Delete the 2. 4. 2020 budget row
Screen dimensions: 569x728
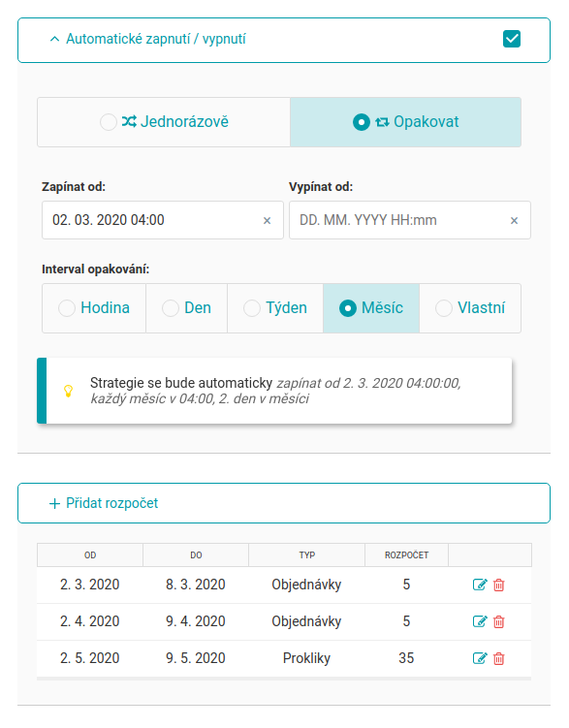click(499, 621)
